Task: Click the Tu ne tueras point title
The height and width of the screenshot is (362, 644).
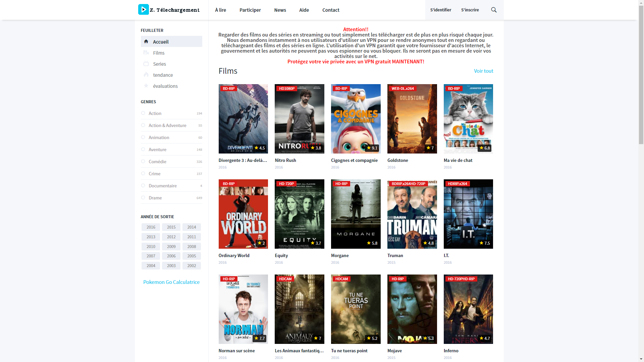Action: pos(349,351)
